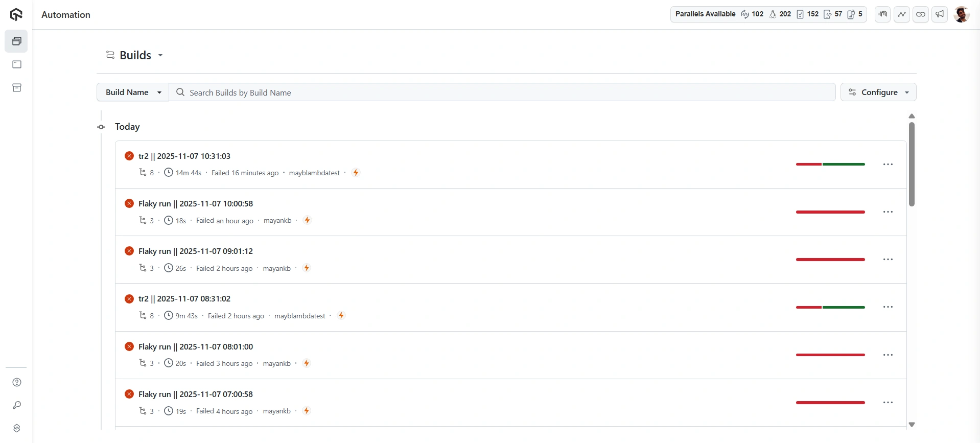Open the tr2 || 2025-11-07 10:31:03 build
Image resolution: width=980 pixels, height=443 pixels.
point(184,156)
